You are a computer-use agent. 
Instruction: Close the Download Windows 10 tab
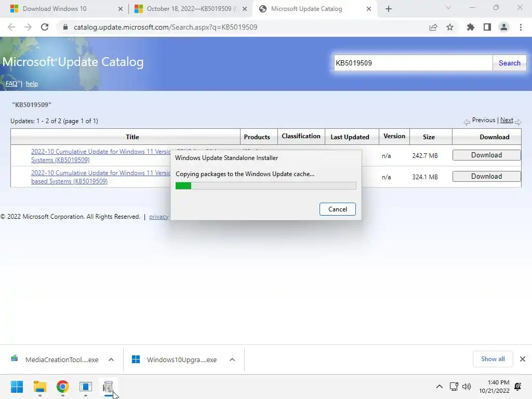(121, 9)
